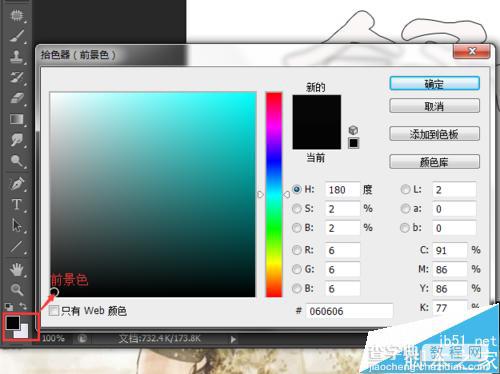Select the L lightness radio button

[x=405, y=189]
